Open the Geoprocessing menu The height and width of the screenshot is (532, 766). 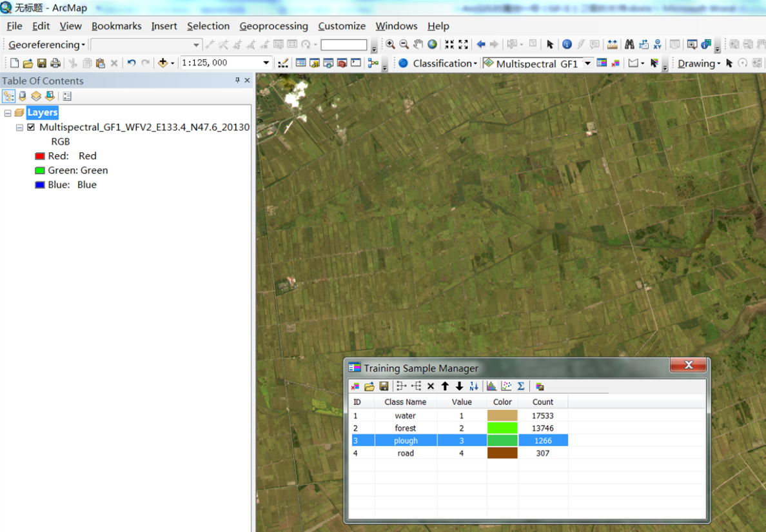click(x=273, y=26)
